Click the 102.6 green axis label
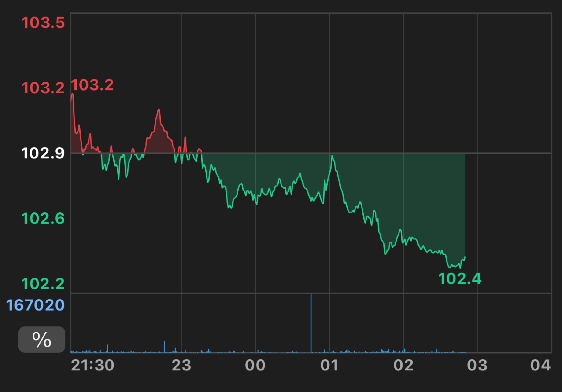 tap(43, 219)
